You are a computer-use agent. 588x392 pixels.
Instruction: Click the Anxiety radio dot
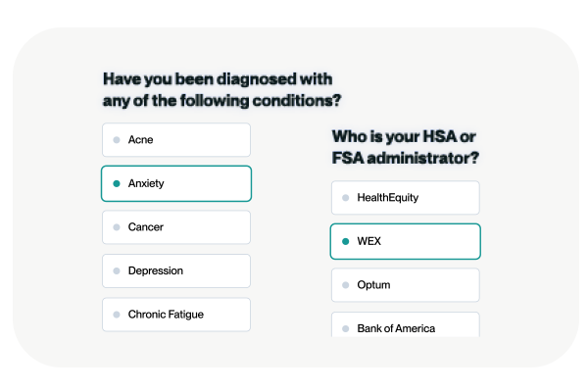point(117,183)
